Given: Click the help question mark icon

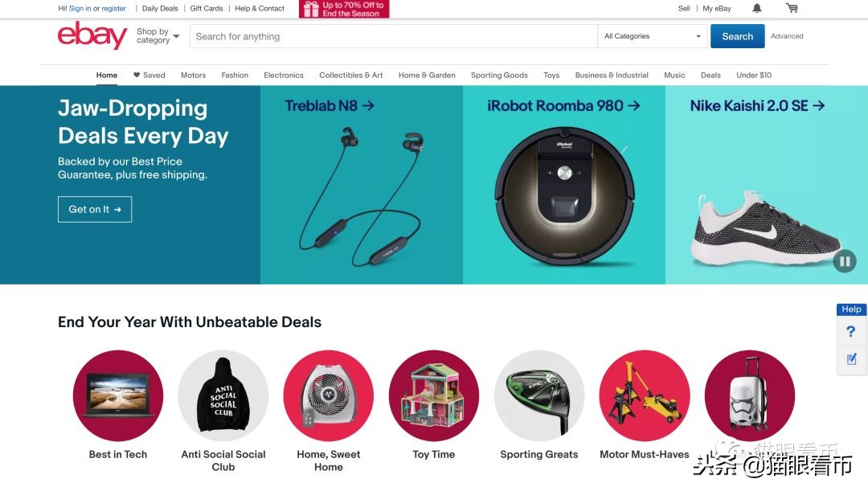Looking at the screenshot, I should pos(851,331).
